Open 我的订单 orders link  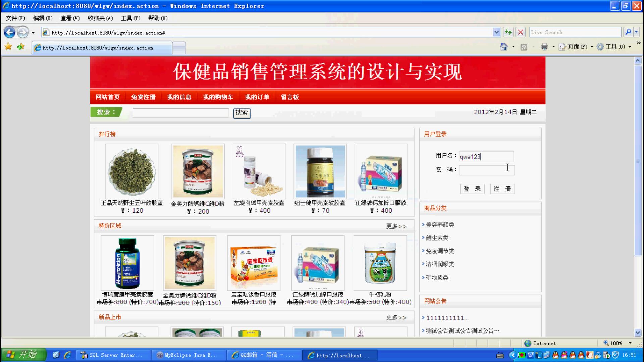click(x=257, y=97)
